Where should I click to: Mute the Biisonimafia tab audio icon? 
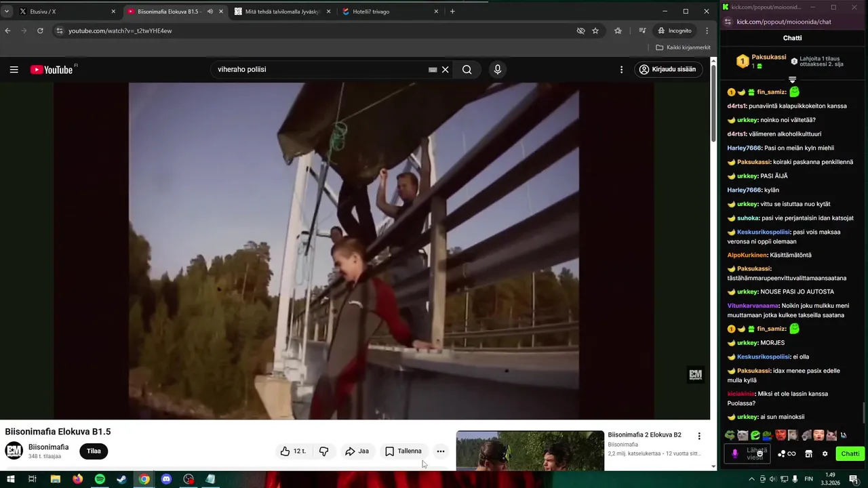(210, 12)
